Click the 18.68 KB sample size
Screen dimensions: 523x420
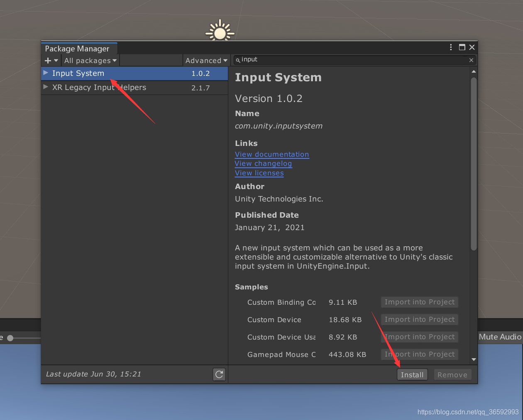[345, 320]
